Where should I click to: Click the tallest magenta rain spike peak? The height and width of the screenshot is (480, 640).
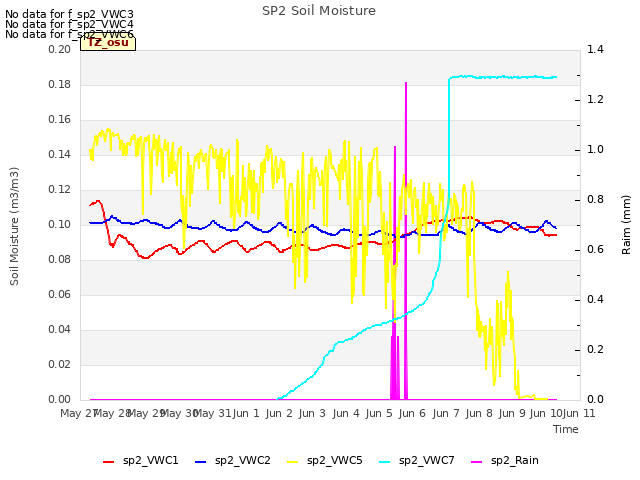406,83
